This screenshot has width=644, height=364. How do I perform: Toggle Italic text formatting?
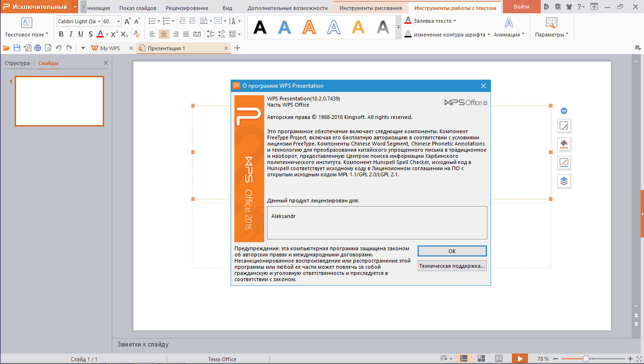[71, 34]
